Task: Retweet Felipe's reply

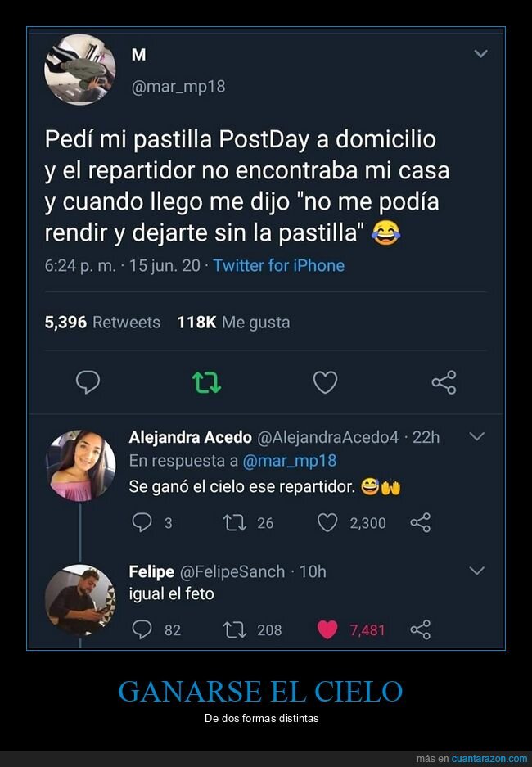Action: tap(235, 629)
